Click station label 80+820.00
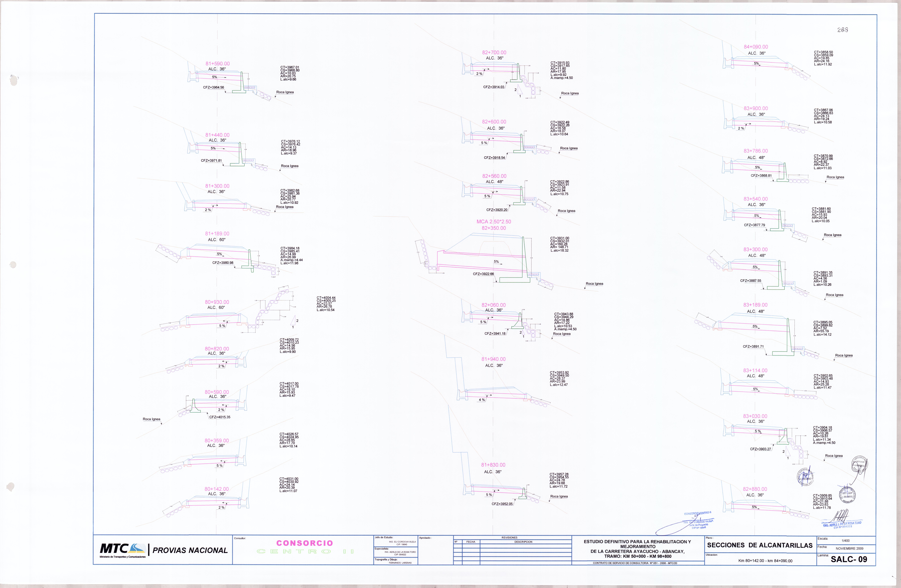The height and width of the screenshot is (588, 901). pyautogui.click(x=217, y=349)
